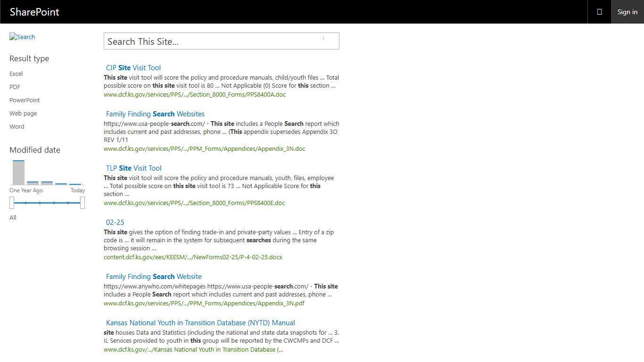This screenshot has width=644, height=362.
Task: Click the right handle of date slider
Action: pyautogui.click(x=83, y=203)
